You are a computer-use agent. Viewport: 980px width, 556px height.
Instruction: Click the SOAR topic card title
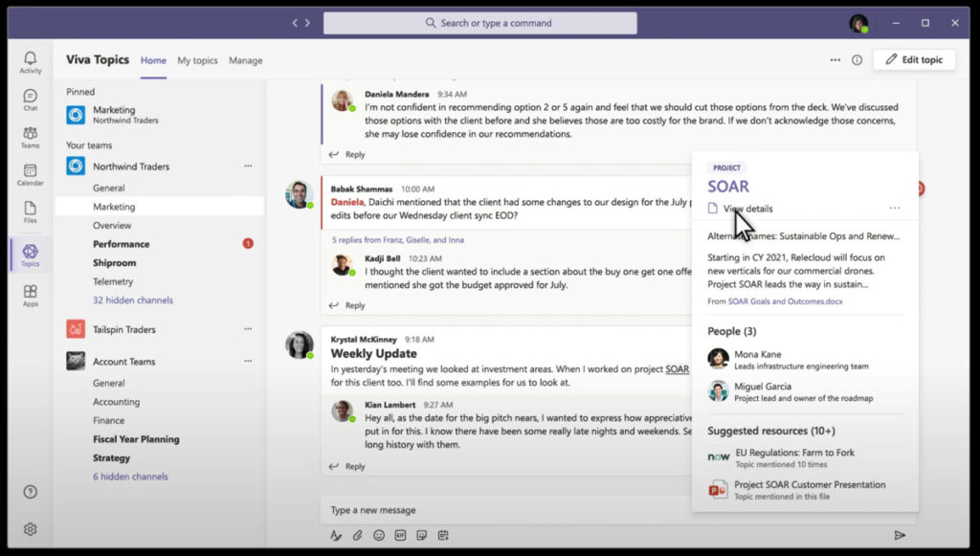click(x=728, y=187)
